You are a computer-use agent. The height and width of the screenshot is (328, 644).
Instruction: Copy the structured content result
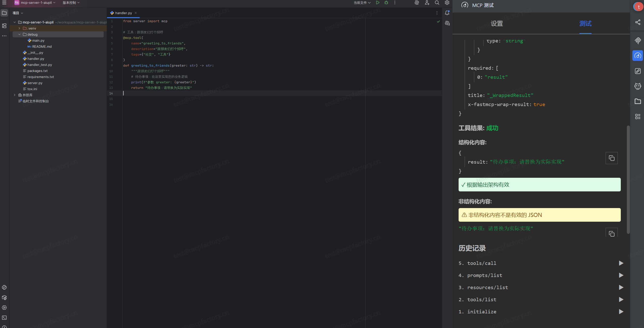click(611, 158)
